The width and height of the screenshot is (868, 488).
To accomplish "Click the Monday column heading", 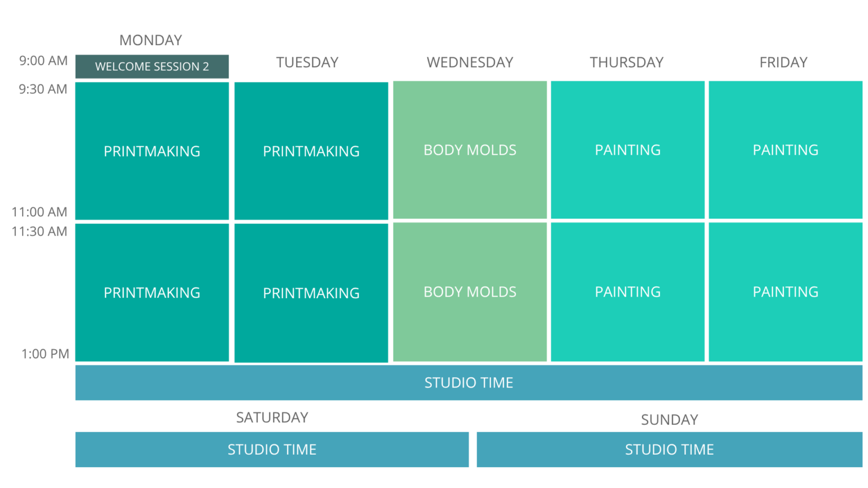I will [151, 40].
